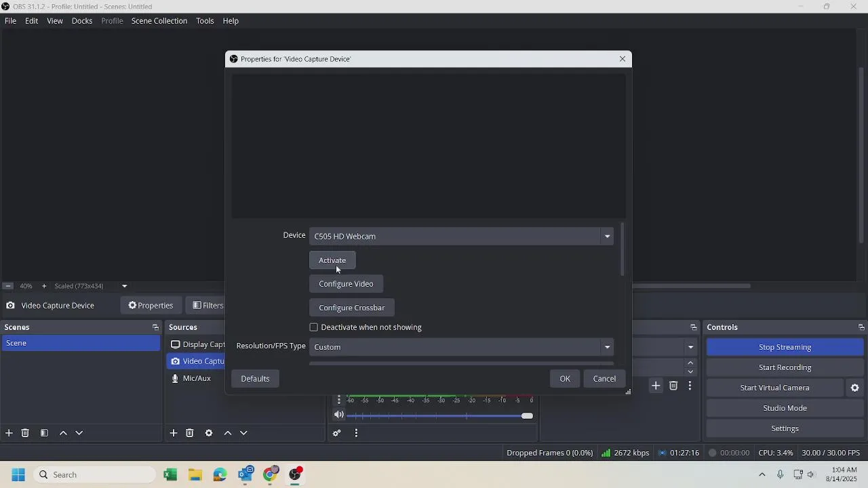Open the Edit menu
Screen dimensions: 868x488
[x=32, y=21]
